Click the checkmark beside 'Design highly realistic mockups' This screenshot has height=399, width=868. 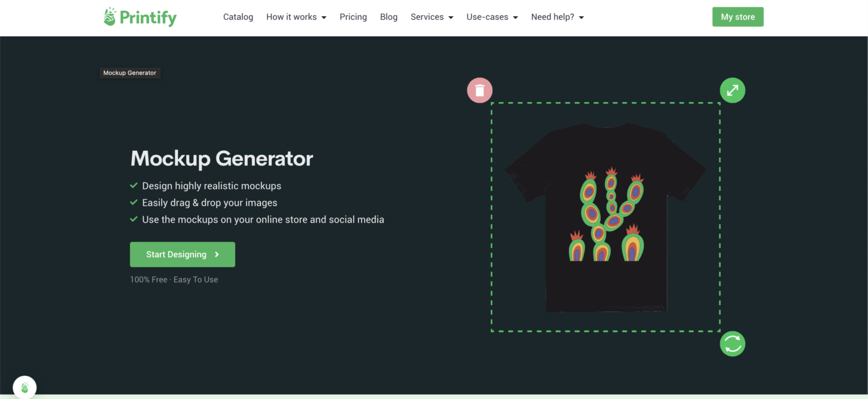[134, 185]
